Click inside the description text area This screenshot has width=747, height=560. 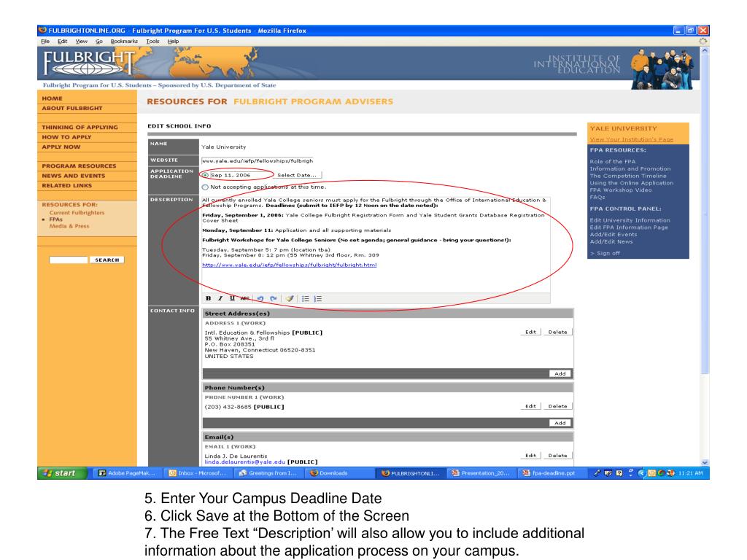click(376, 244)
